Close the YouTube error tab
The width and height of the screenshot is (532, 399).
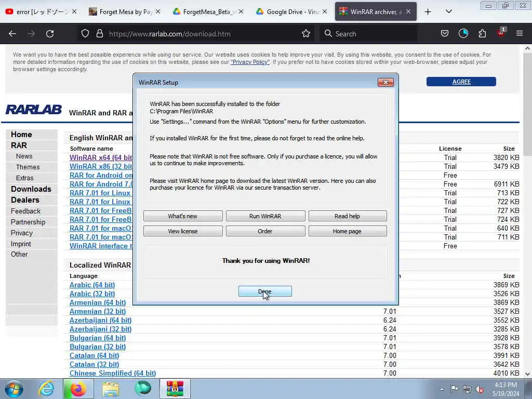click(x=74, y=12)
